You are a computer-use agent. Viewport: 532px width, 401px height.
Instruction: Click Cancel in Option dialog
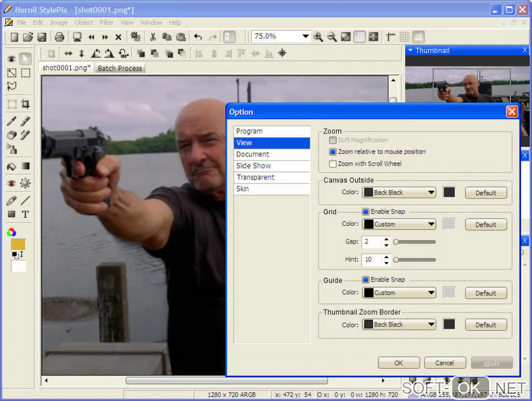point(444,362)
